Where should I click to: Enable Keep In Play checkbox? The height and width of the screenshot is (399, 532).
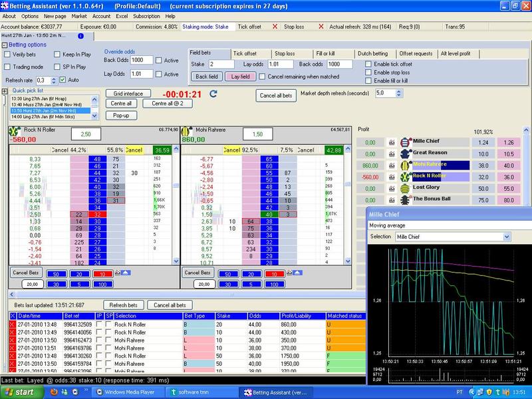[57, 55]
